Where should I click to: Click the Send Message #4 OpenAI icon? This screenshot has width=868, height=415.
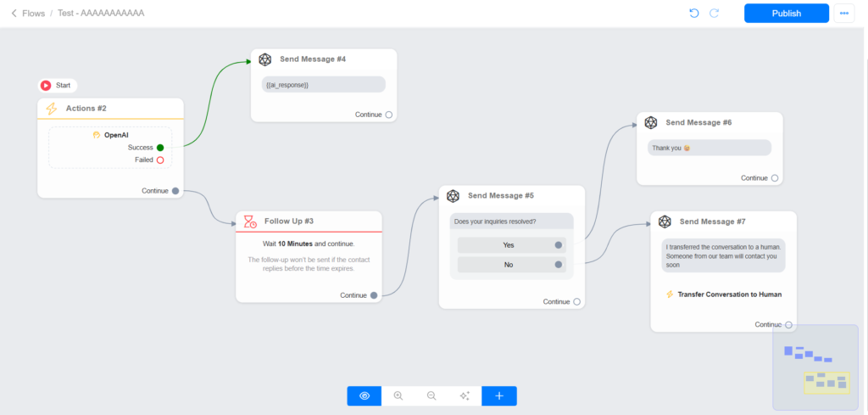pos(265,59)
